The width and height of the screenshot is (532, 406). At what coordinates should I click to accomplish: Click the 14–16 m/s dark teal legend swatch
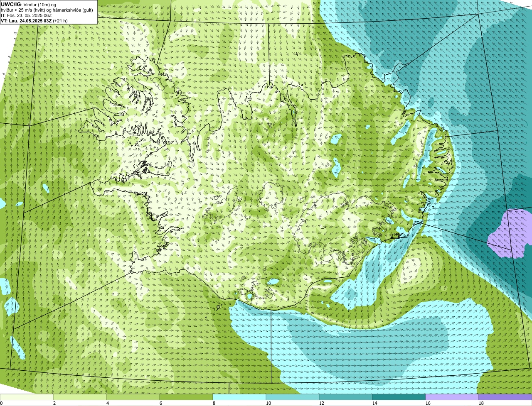(399, 397)
